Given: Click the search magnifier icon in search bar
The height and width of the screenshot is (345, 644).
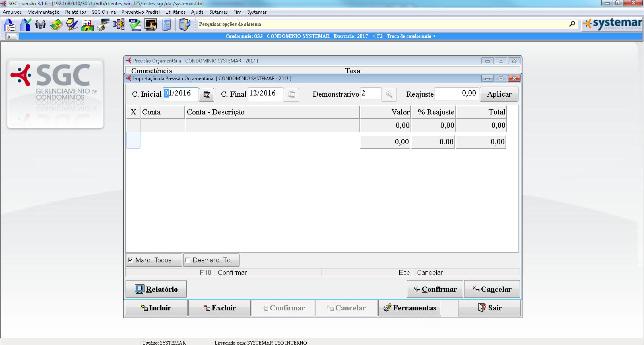Looking at the screenshot, I should point(572,24).
